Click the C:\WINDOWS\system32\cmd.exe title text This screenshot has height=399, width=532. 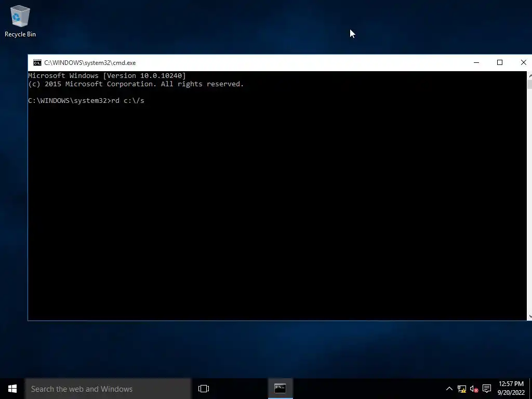pos(90,63)
